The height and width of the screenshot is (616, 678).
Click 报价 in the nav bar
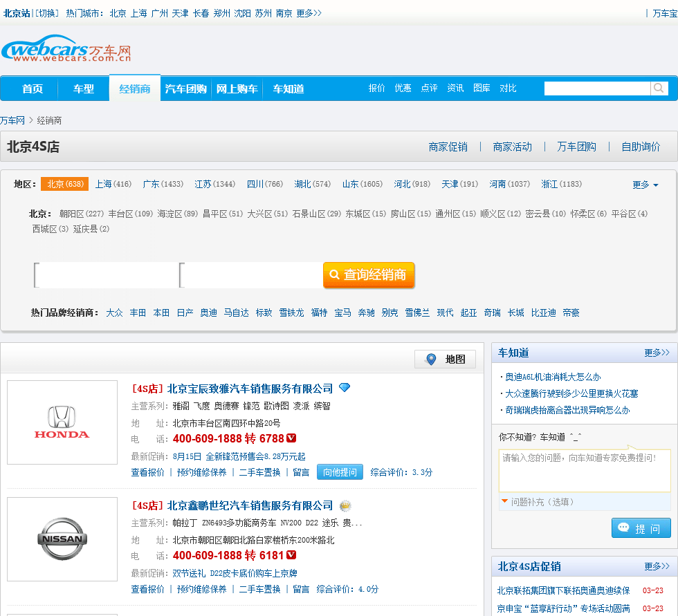point(376,88)
